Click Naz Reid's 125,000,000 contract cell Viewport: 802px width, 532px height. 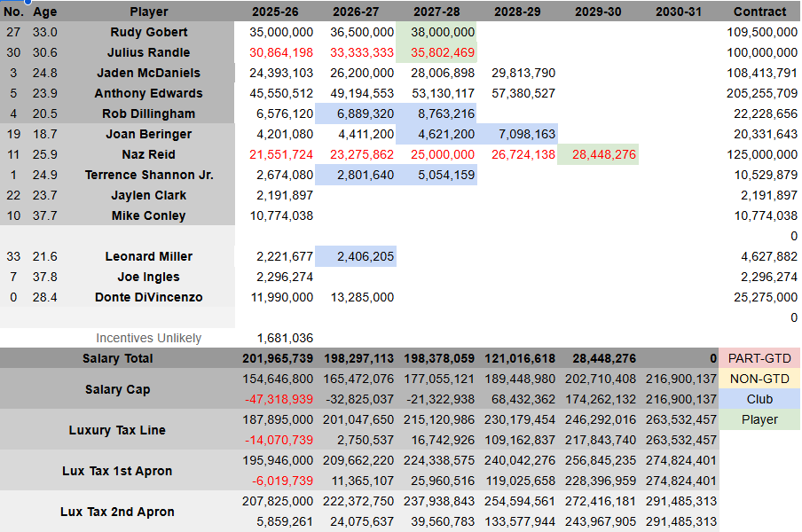[x=759, y=154]
